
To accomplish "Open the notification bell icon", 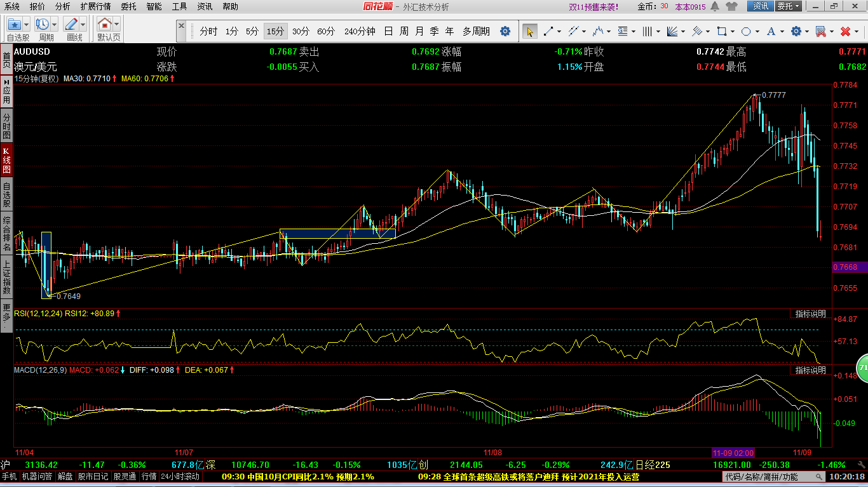I will pyautogui.click(x=715, y=6).
